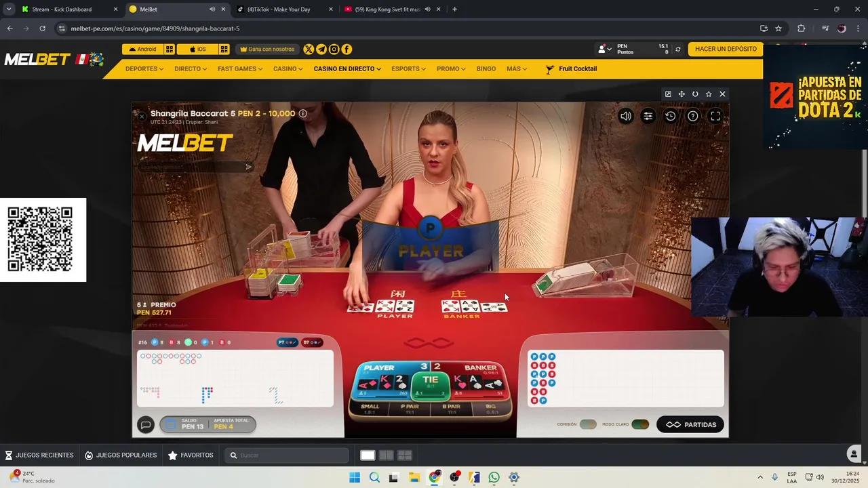The width and height of the screenshot is (868, 488).
Task: Mute the baccarat game sound
Action: coord(625,116)
